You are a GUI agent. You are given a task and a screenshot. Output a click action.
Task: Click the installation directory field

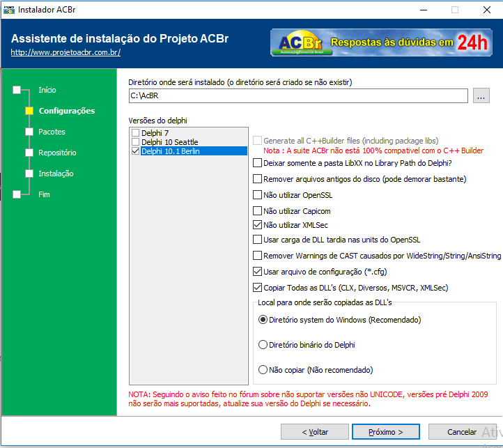[x=298, y=95]
